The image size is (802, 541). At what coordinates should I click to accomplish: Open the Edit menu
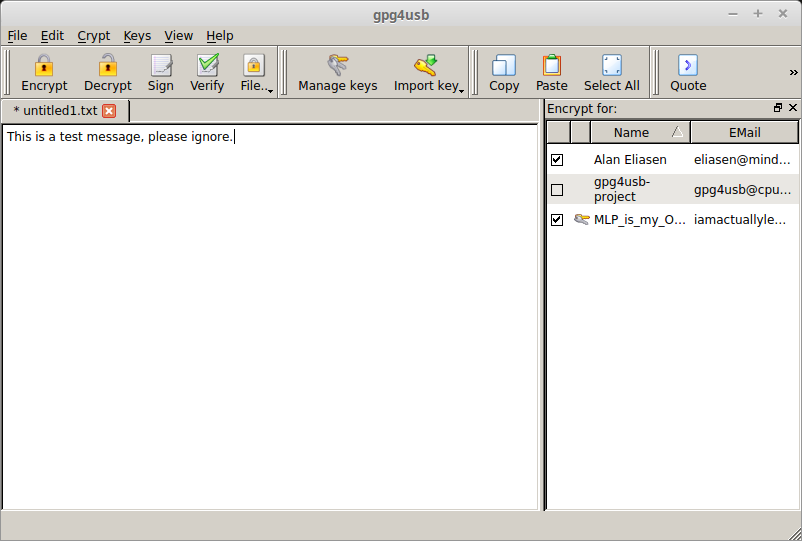[x=52, y=36]
